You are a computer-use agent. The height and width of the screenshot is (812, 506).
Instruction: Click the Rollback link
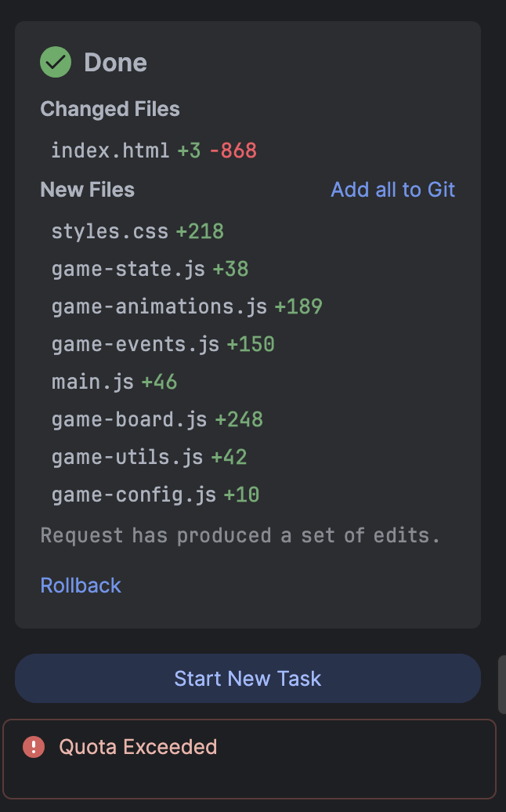click(x=81, y=585)
